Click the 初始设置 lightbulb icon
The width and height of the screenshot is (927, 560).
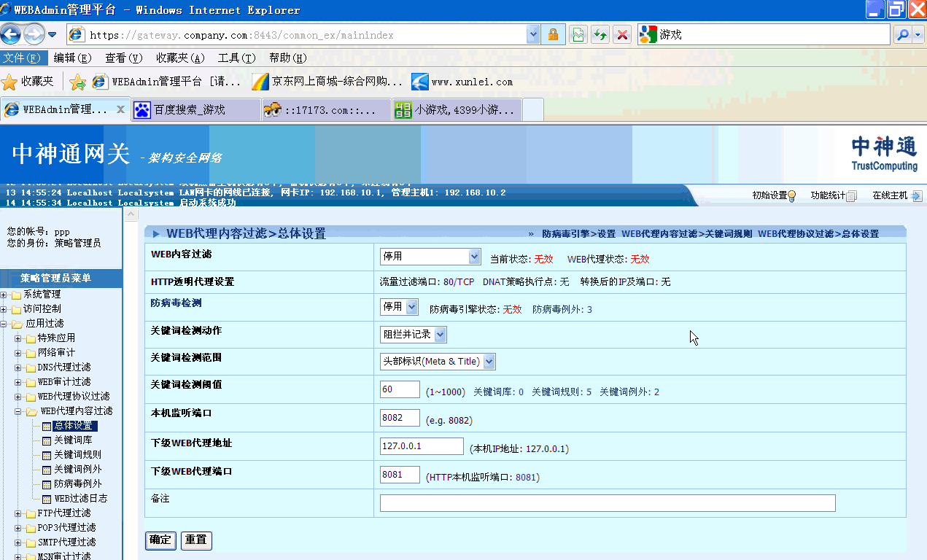tap(791, 195)
